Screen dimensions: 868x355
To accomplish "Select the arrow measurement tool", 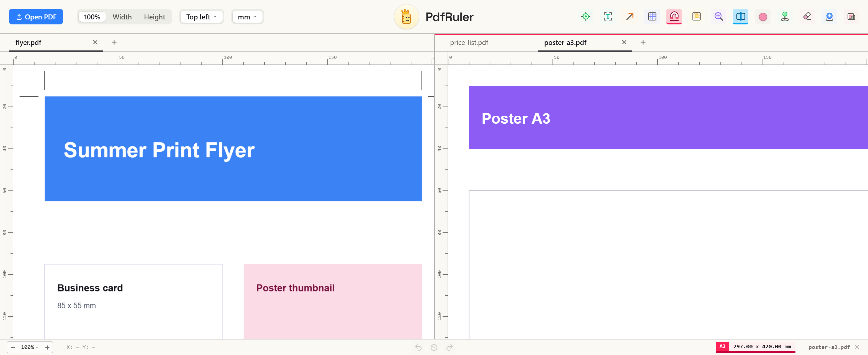I will pos(630,17).
